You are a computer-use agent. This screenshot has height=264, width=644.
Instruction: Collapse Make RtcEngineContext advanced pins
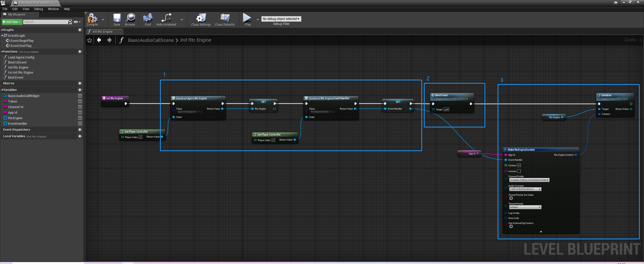click(x=541, y=232)
